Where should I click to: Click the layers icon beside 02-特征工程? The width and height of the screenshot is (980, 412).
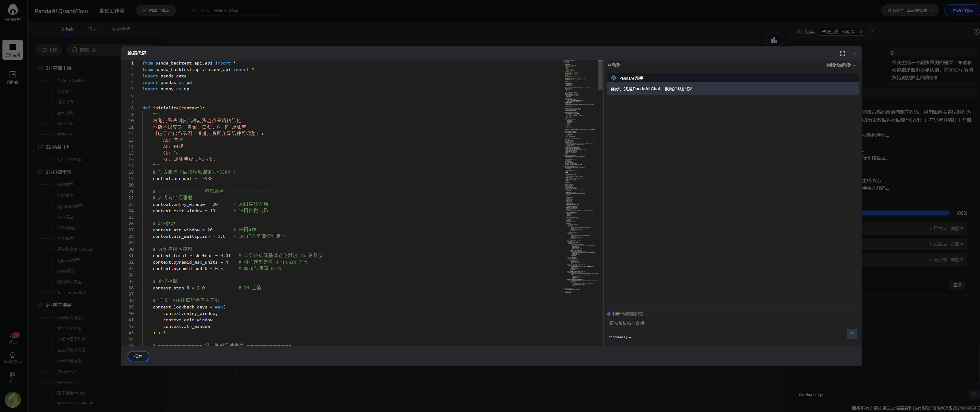point(40,147)
